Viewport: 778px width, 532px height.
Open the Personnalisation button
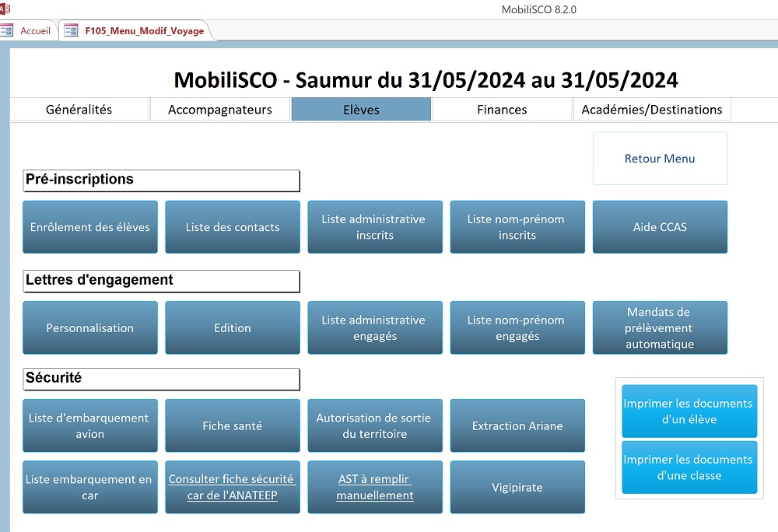click(x=90, y=327)
